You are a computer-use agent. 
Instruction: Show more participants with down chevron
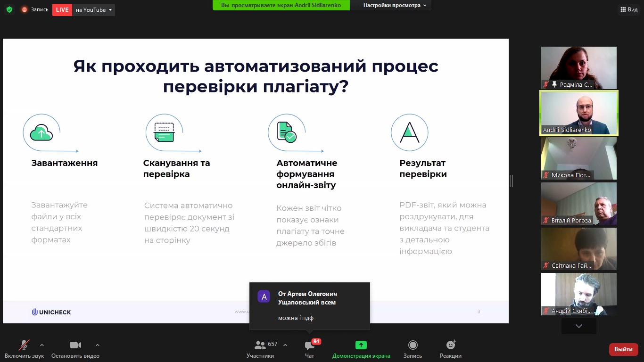(x=579, y=326)
